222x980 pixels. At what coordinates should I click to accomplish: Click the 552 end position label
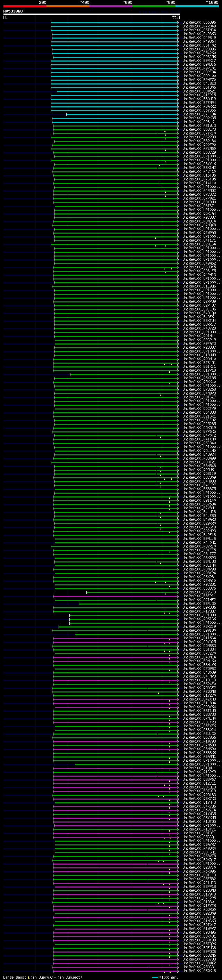(x=175, y=17)
